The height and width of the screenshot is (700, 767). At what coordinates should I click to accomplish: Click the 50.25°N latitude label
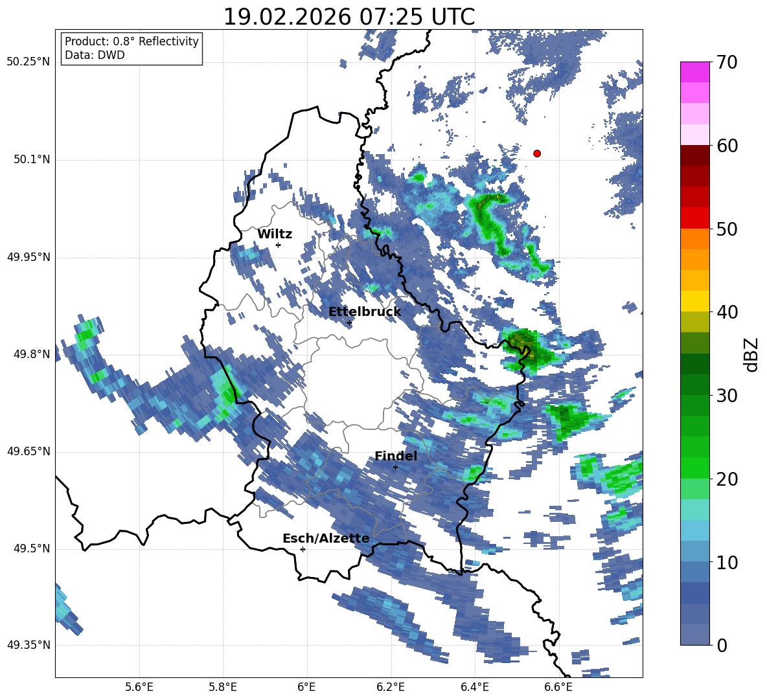click(x=29, y=63)
